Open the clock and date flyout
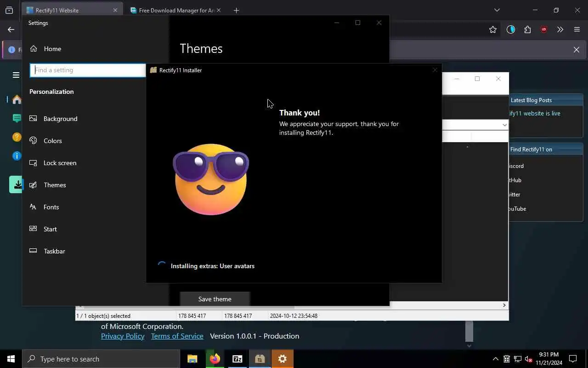The image size is (588, 368). 549,359
